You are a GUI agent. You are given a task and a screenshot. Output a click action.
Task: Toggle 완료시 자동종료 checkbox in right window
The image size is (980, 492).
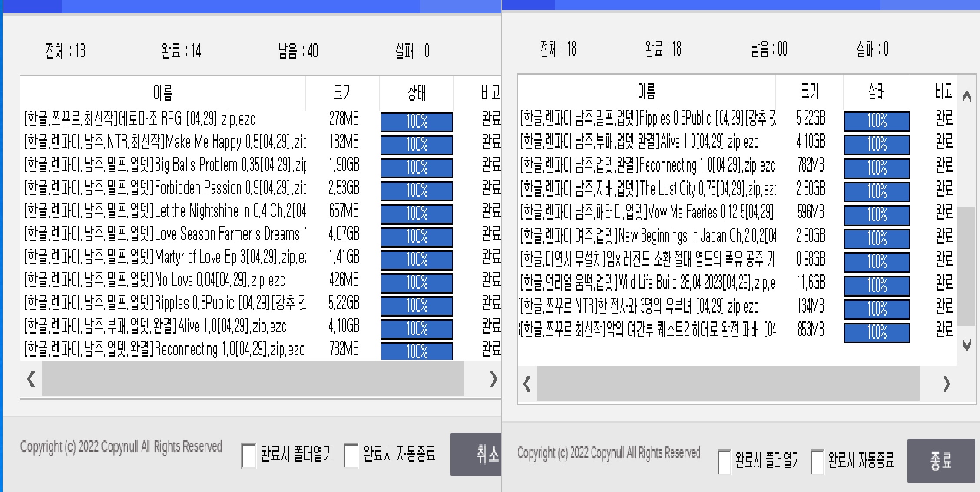coord(817,462)
